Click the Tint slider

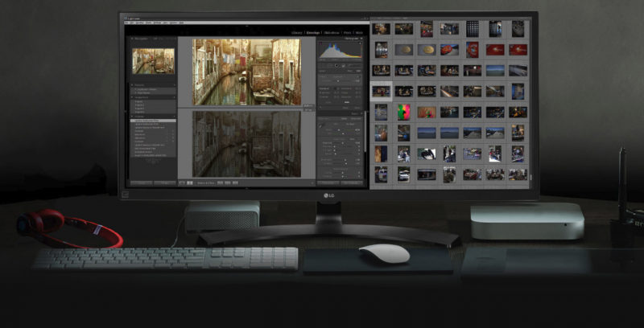(x=344, y=133)
